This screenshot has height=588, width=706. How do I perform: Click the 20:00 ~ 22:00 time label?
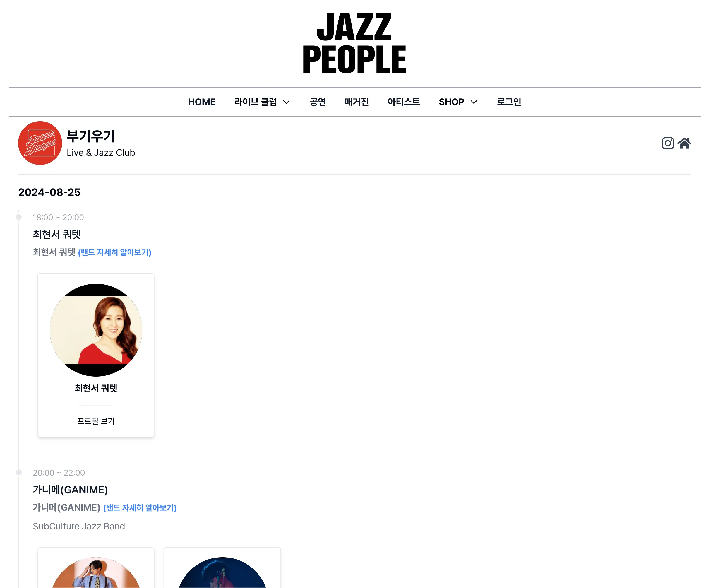[59, 473]
